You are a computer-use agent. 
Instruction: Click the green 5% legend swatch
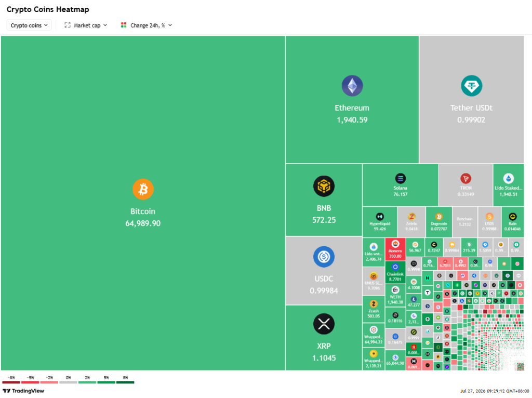tap(106, 382)
